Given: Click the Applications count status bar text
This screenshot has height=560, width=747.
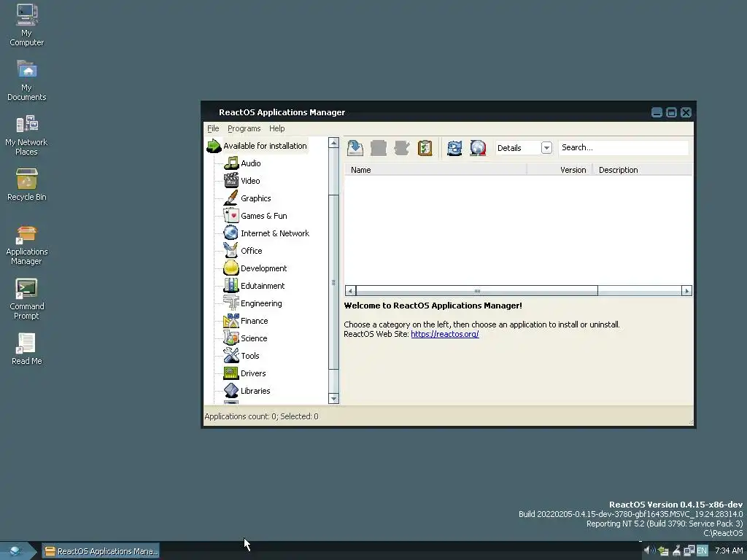Looking at the screenshot, I should click(262, 416).
